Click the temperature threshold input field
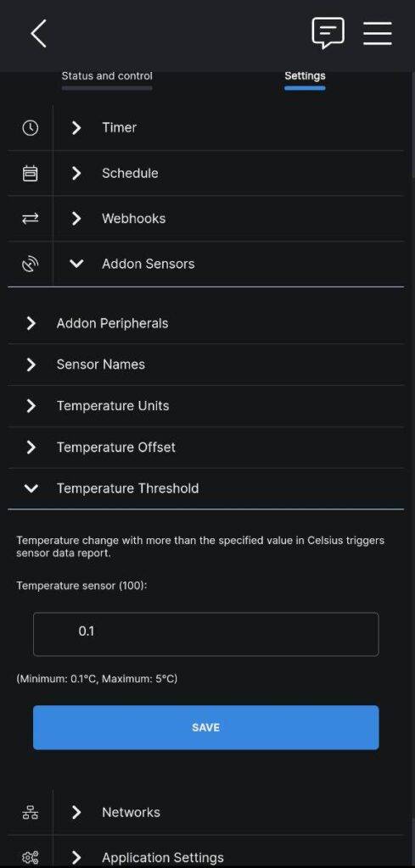Image resolution: width=415 pixels, height=868 pixels. pos(206,634)
